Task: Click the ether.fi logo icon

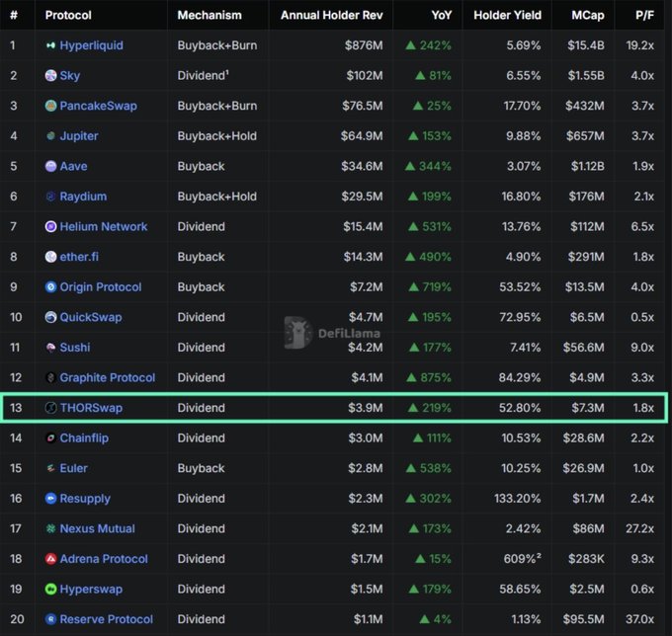Action: 50,257
